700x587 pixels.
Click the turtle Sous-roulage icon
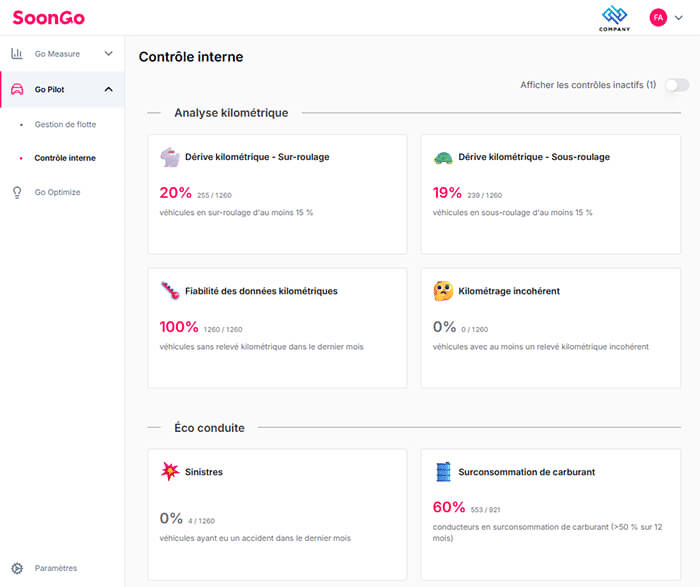coord(443,157)
